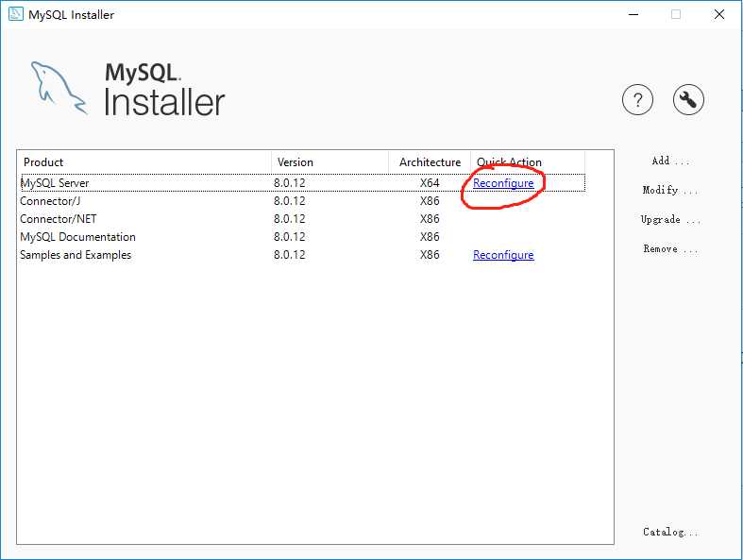Select the Connector/NET row

tap(303, 219)
